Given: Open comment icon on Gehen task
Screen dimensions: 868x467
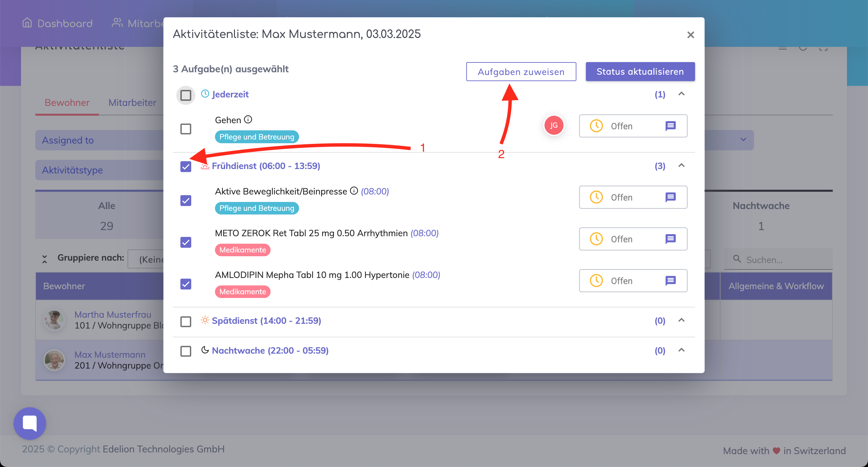Looking at the screenshot, I should pos(670,126).
